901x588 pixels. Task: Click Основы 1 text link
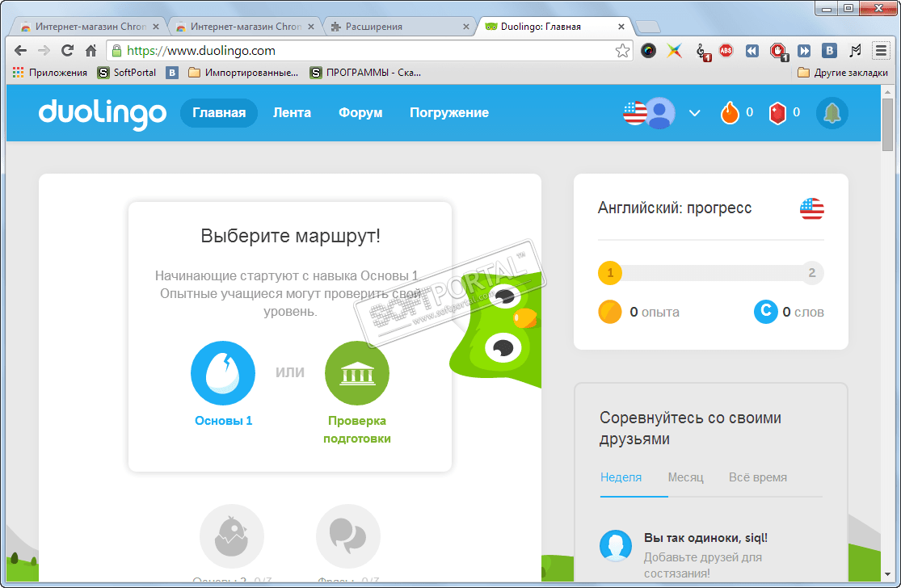point(224,421)
